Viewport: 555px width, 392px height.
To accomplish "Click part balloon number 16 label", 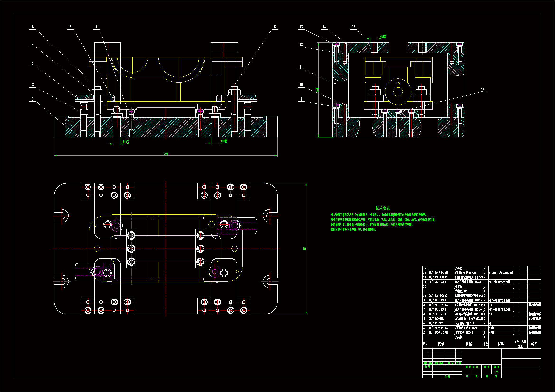I will (483, 90).
